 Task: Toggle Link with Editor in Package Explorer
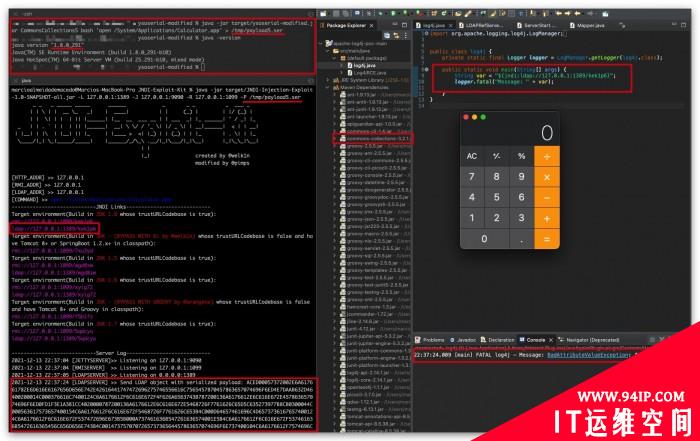(x=396, y=35)
